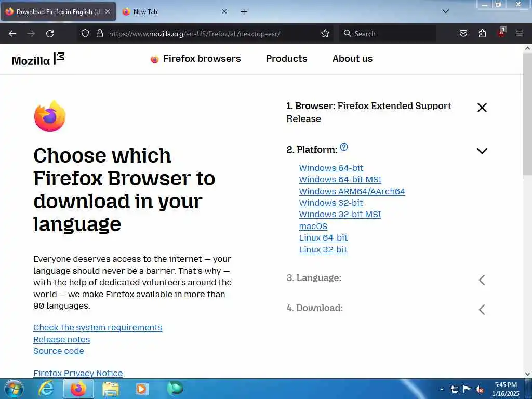Open the Windows Start button
The image size is (532, 399).
pyautogui.click(x=14, y=389)
